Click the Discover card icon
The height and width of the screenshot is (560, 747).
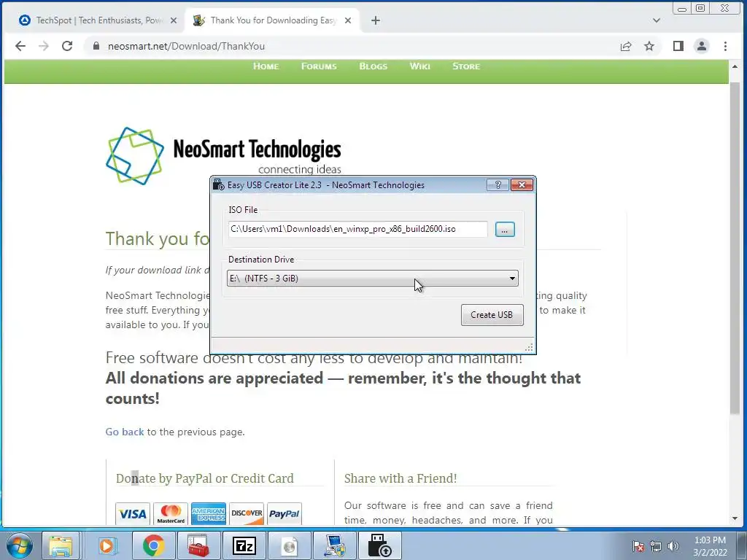(247, 514)
